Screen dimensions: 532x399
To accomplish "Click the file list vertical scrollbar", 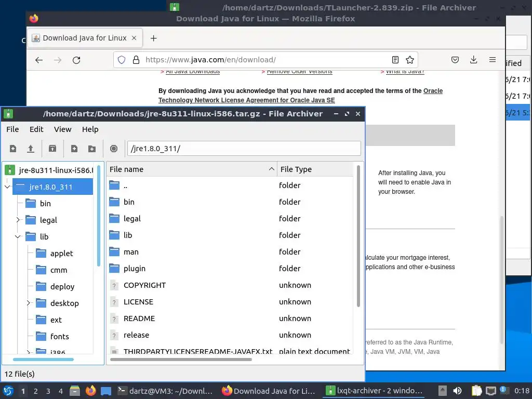I will click(358, 236).
